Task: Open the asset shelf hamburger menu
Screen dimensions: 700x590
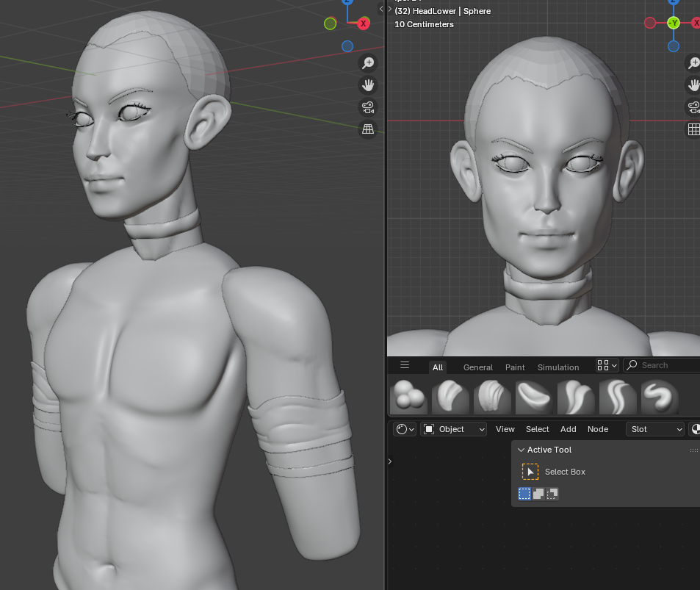Action: point(404,365)
